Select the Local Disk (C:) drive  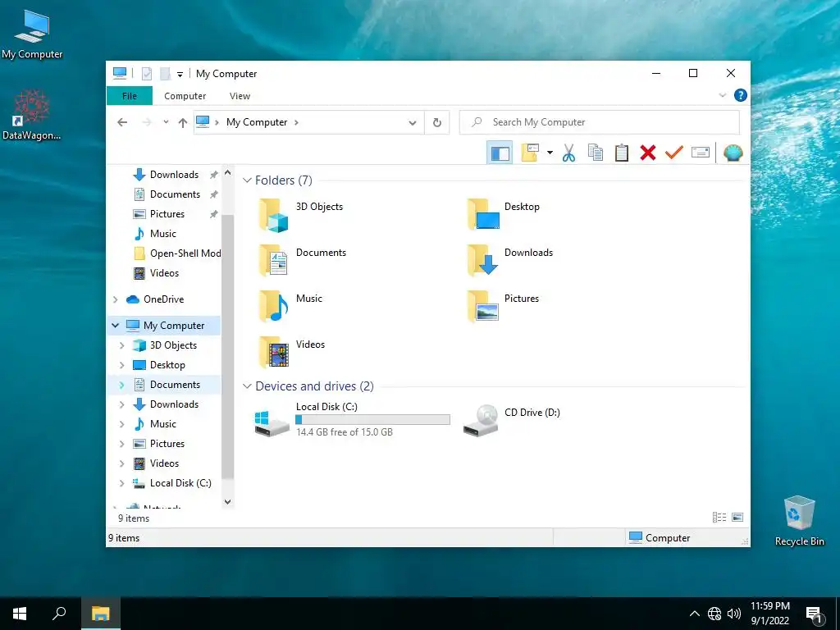[x=353, y=419]
